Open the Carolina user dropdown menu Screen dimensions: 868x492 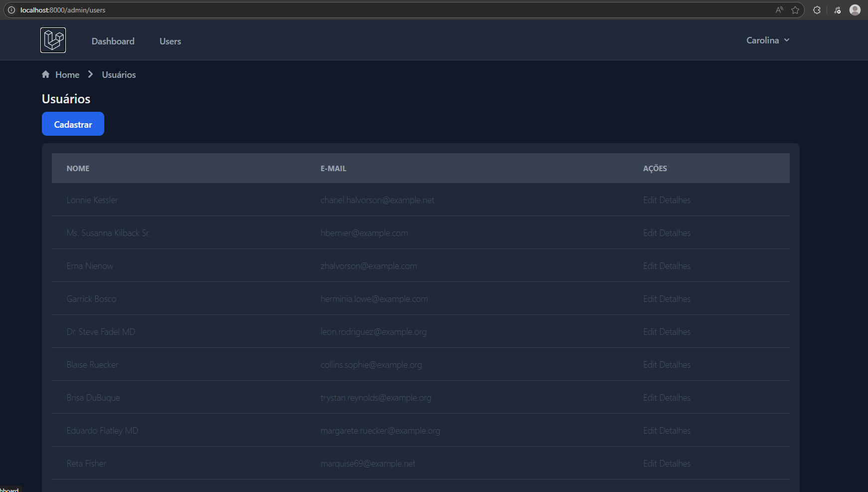(x=767, y=40)
